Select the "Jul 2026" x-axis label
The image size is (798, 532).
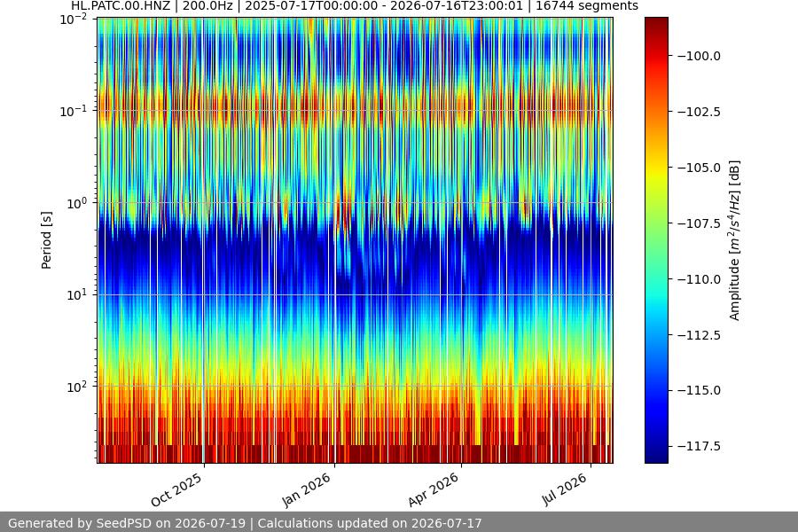(565, 489)
